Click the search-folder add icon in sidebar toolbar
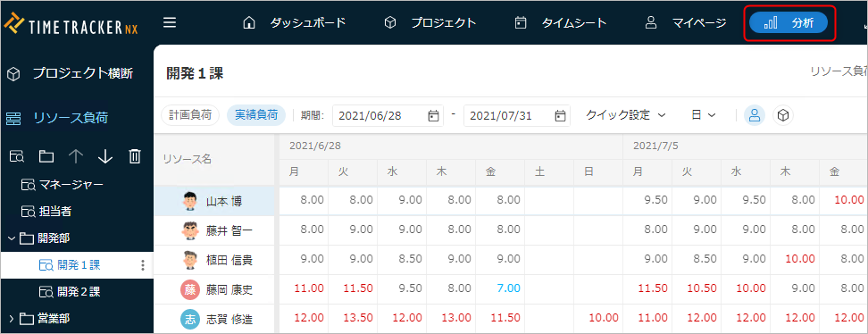Image resolution: width=868 pixels, height=334 pixels. point(17,157)
